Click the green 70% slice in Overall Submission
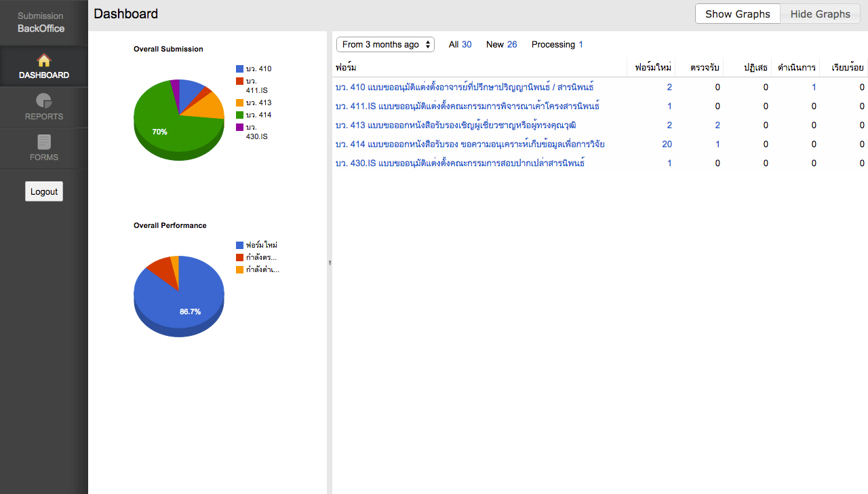This screenshot has width=868, height=494. point(163,129)
